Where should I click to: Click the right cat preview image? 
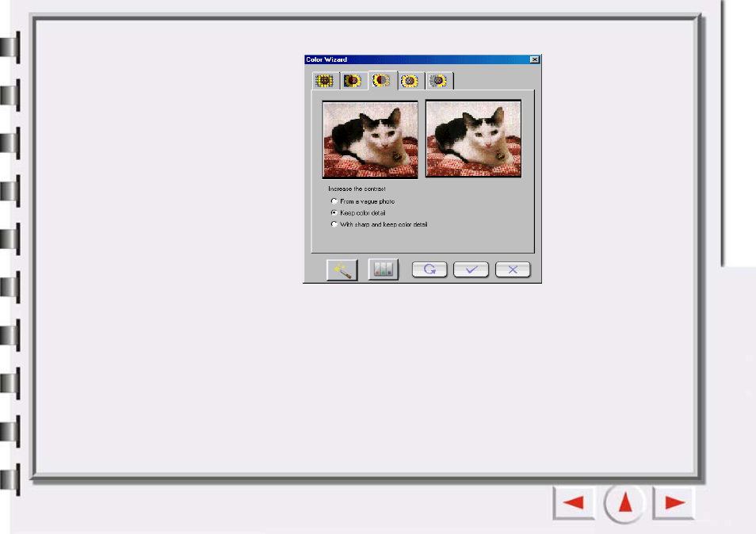coord(473,139)
